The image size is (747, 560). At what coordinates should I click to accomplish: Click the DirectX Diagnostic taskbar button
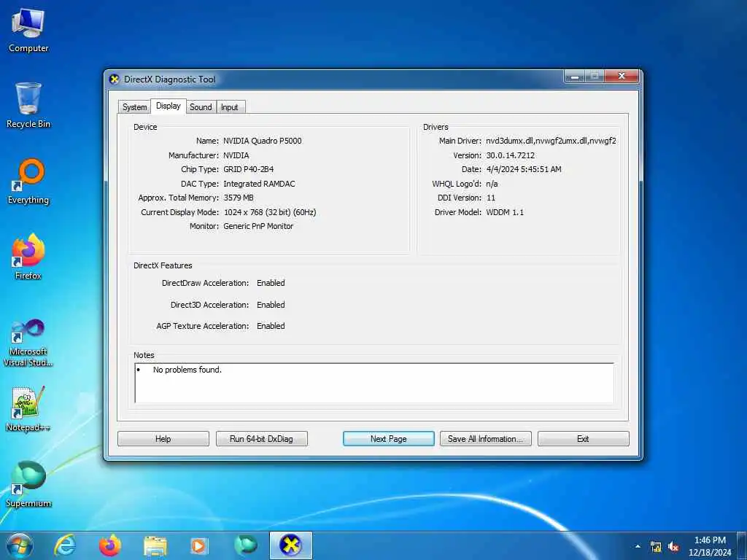coord(290,545)
